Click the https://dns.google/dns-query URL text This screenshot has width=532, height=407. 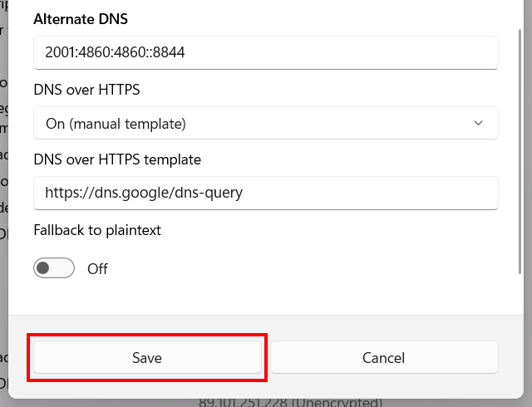pos(144,194)
